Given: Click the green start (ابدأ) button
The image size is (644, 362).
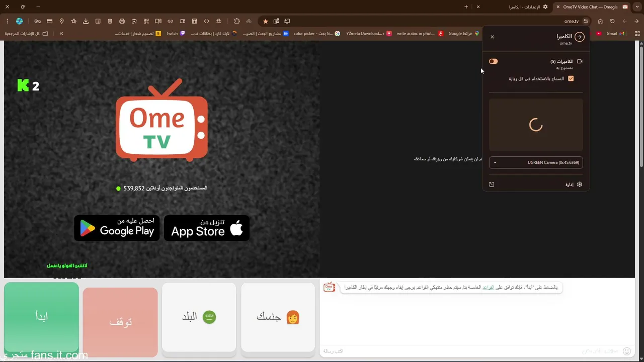Looking at the screenshot, I should click(x=42, y=317).
